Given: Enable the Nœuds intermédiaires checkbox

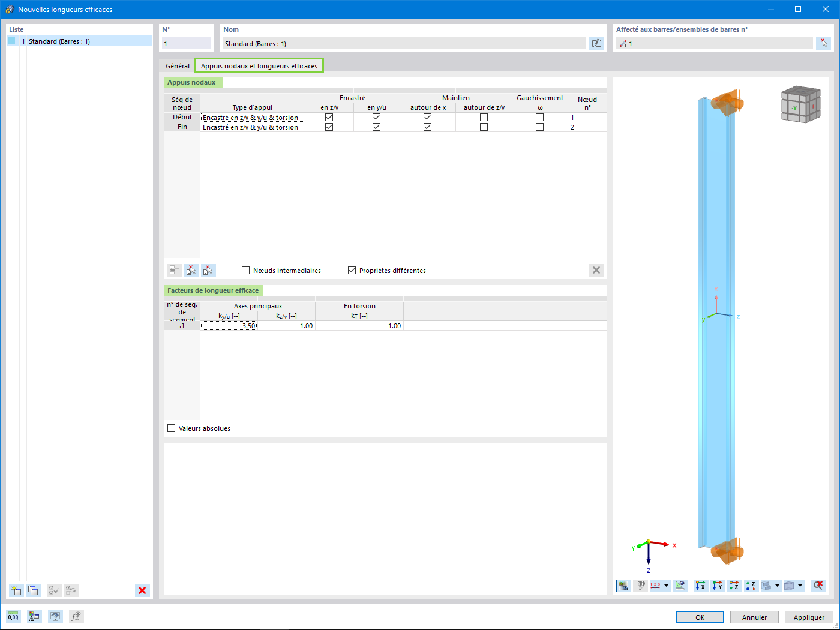Looking at the screenshot, I should point(245,271).
